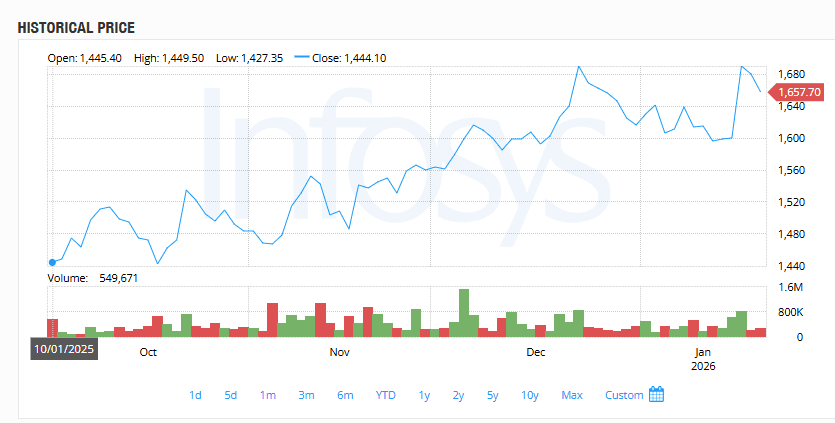Click the Dec label on time axis

[x=536, y=352]
